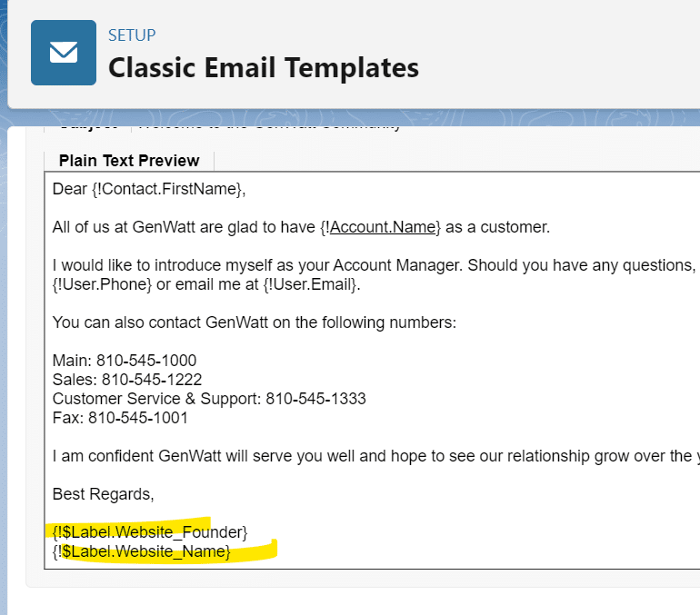Click the word Dear in the greeting
Image resolution: width=700 pixels, height=615 pixels.
click(69, 189)
